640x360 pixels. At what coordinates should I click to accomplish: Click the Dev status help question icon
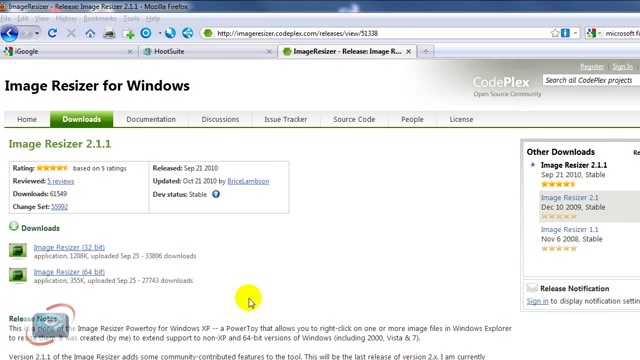pyautogui.click(x=216, y=194)
